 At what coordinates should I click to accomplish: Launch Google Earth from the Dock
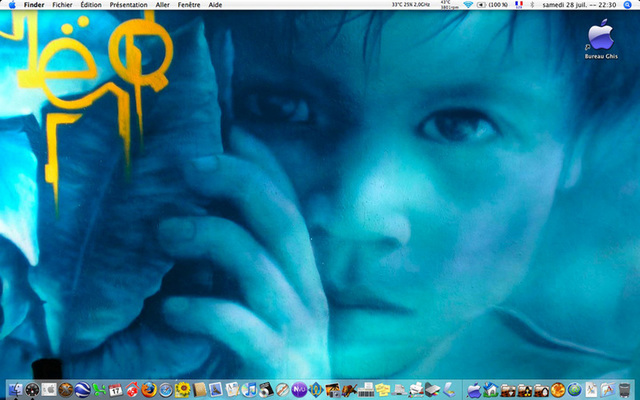click(82, 390)
